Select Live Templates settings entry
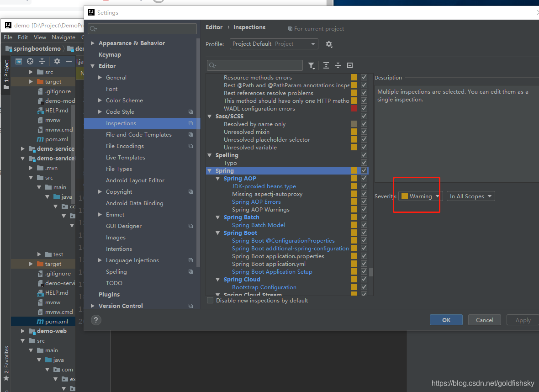 (126, 158)
